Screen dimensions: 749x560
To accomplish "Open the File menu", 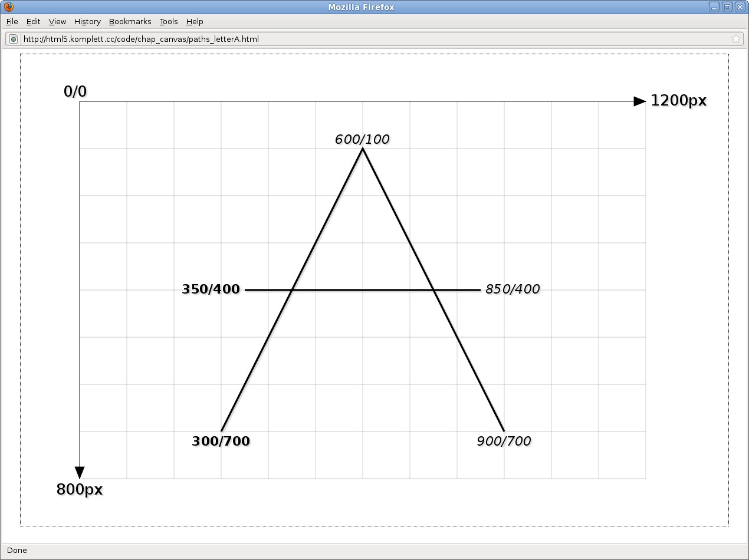I will pyautogui.click(x=12, y=21).
